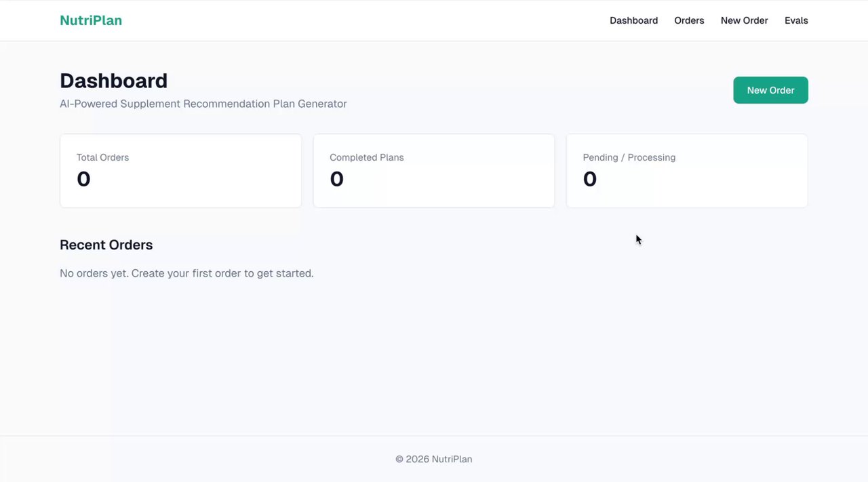Open the Evals navigation link
Viewport: 868px width, 482px height.
pos(796,20)
